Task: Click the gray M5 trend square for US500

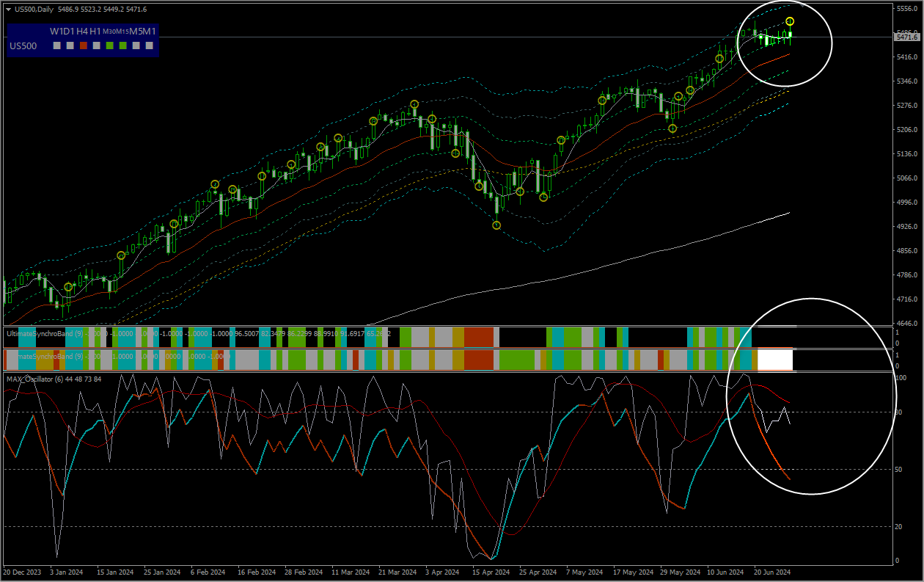Action: tap(136, 46)
